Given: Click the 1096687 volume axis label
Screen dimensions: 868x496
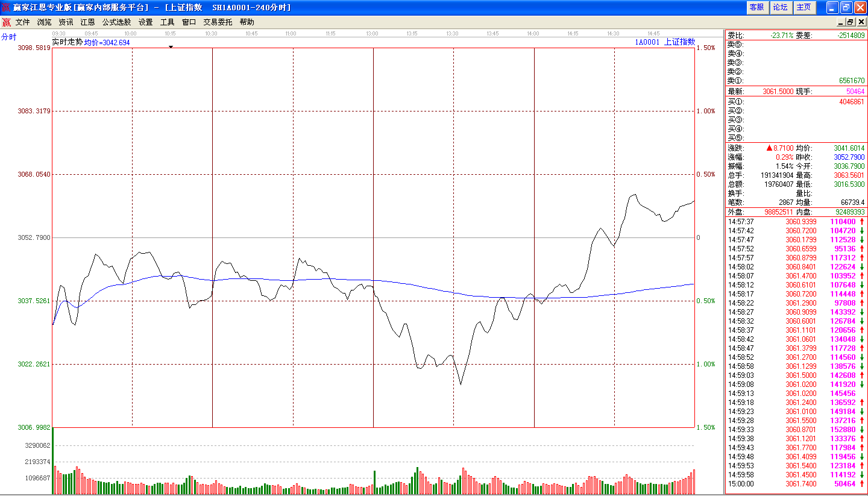Looking at the screenshot, I should (x=39, y=478).
